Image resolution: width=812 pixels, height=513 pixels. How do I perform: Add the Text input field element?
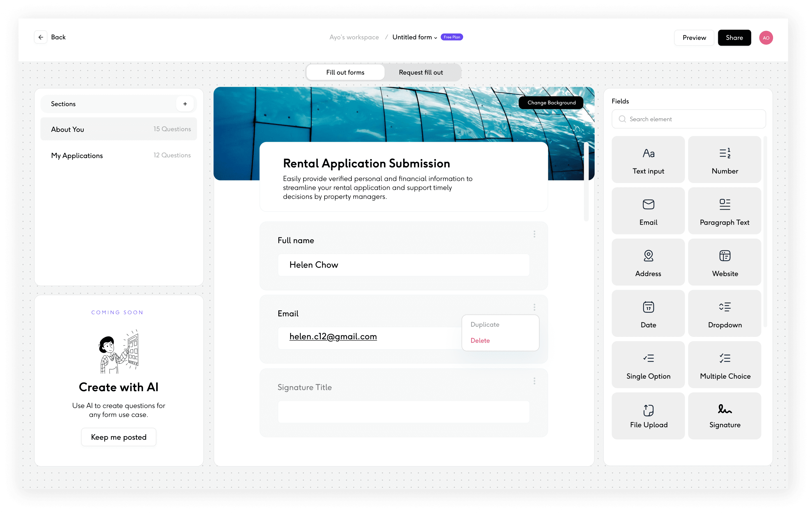648,160
